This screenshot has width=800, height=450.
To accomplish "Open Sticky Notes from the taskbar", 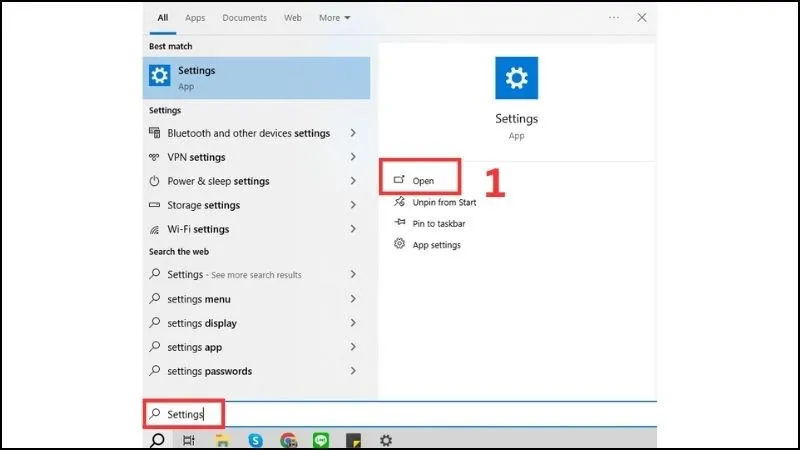I will point(353,440).
